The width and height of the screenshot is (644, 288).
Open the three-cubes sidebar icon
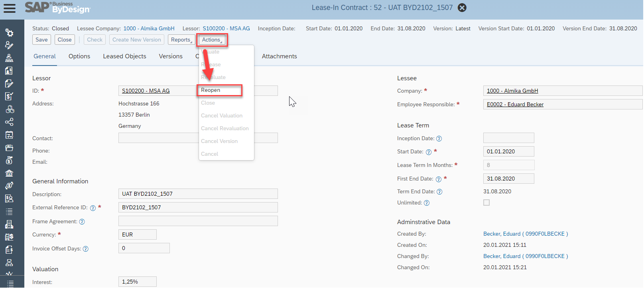[9, 109]
